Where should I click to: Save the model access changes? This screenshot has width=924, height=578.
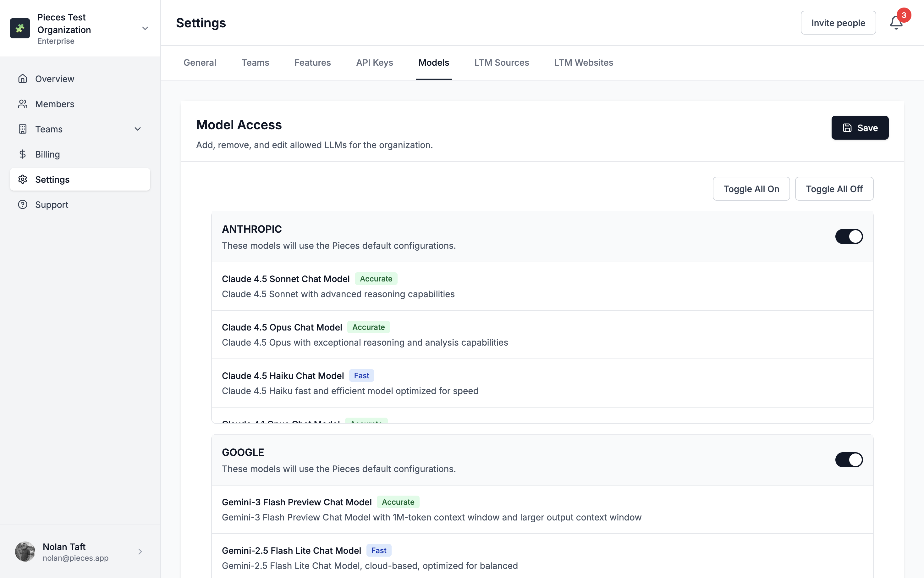coord(860,128)
